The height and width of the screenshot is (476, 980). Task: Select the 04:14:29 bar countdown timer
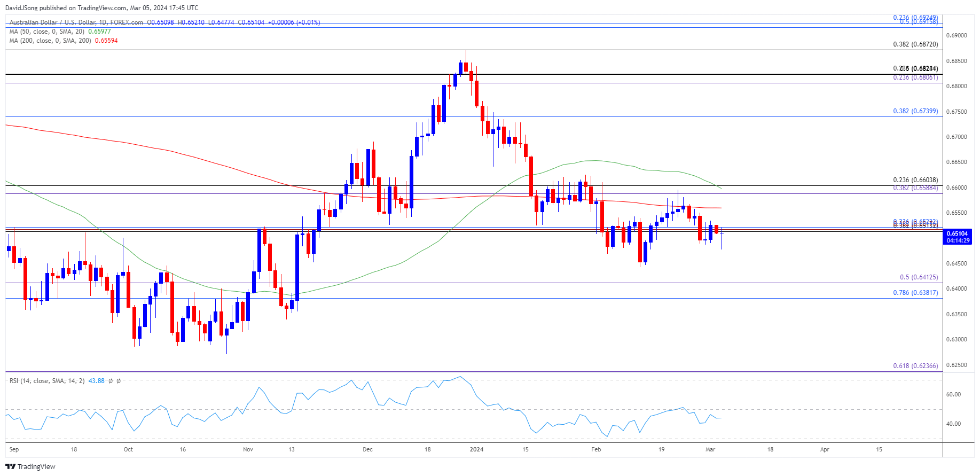point(958,241)
